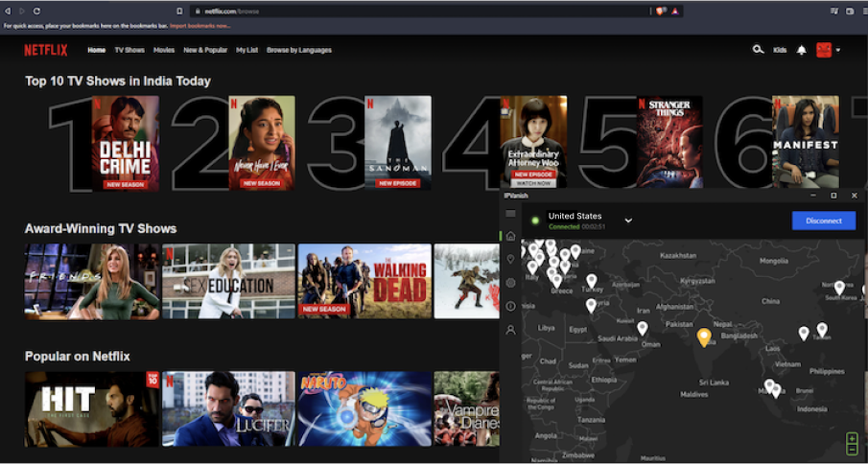Screen dimensions: 868x464
Task: Open Browse by Languages
Action: click(x=299, y=50)
